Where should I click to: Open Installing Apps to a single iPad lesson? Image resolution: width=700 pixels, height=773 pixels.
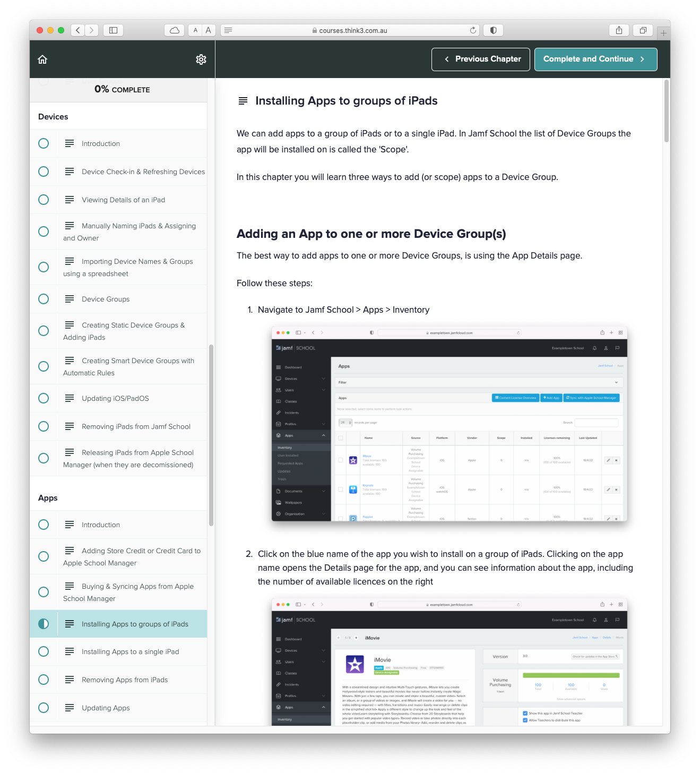118,651
